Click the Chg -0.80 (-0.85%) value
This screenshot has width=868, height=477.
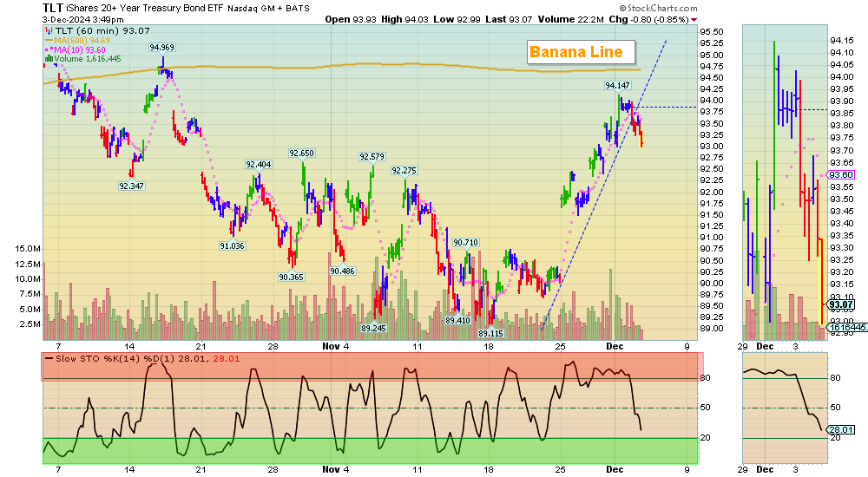tap(648, 19)
